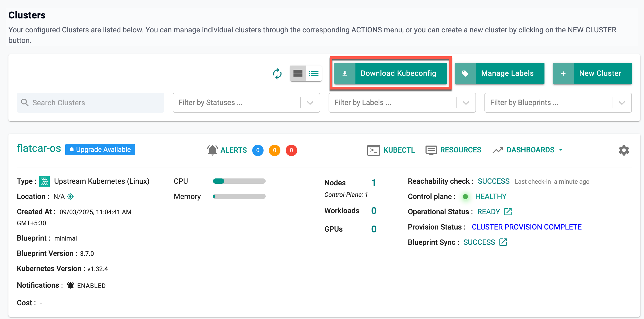Refresh the clusters list
644x319 pixels.
click(x=277, y=73)
